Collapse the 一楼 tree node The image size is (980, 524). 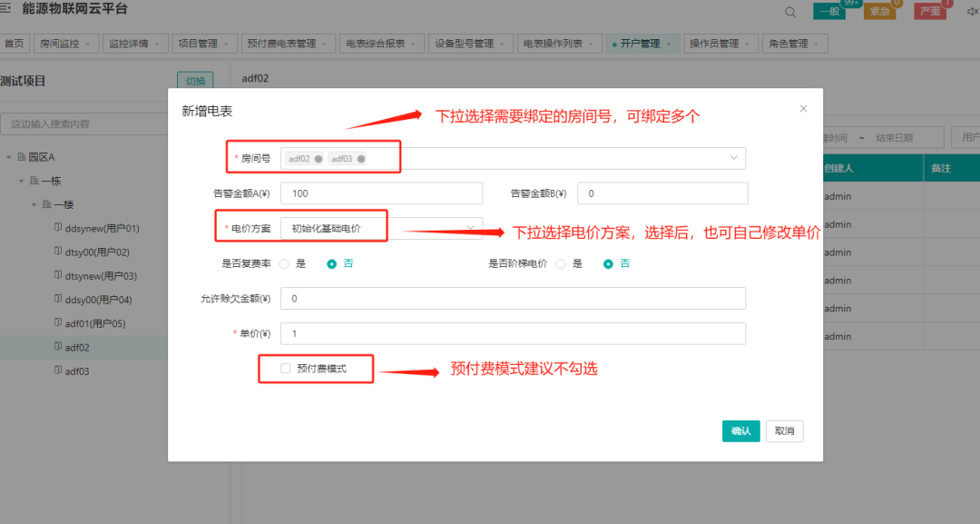click(x=35, y=204)
